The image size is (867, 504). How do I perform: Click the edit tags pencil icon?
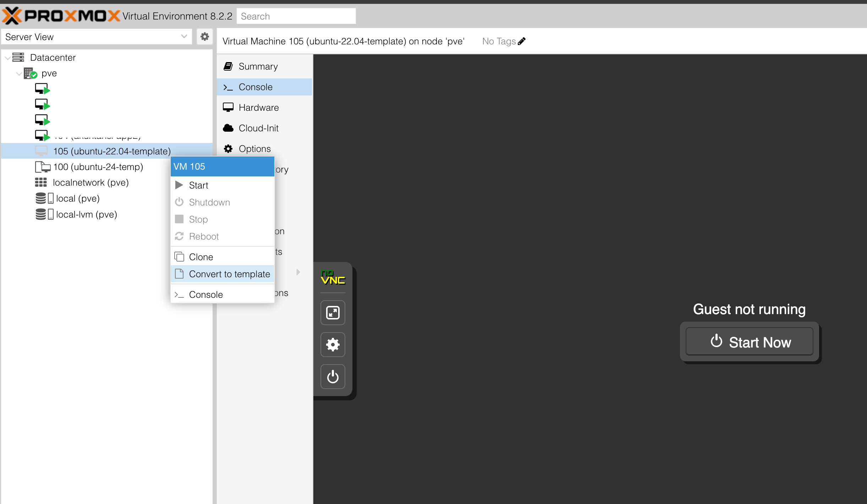click(x=522, y=42)
